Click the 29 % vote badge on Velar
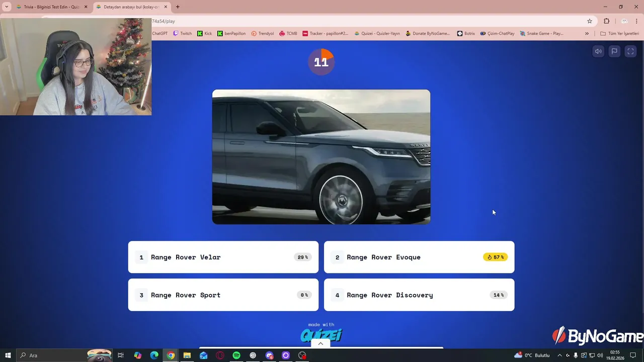The width and height of the screenshot is (644, 362). (303, 257)
